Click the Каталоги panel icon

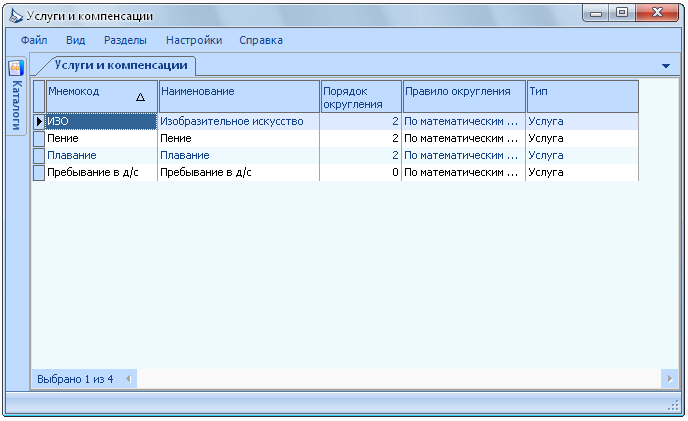click(x=16, y=68)
